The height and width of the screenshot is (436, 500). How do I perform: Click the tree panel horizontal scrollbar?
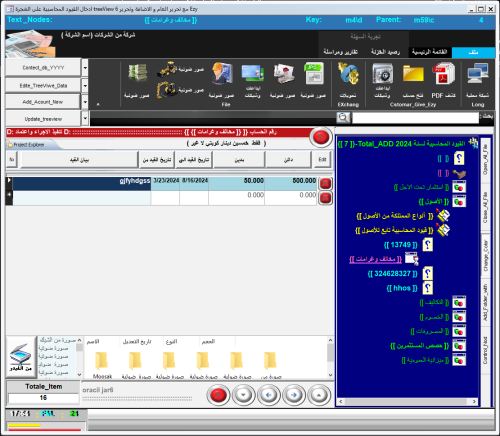click(x=407, y=401)
